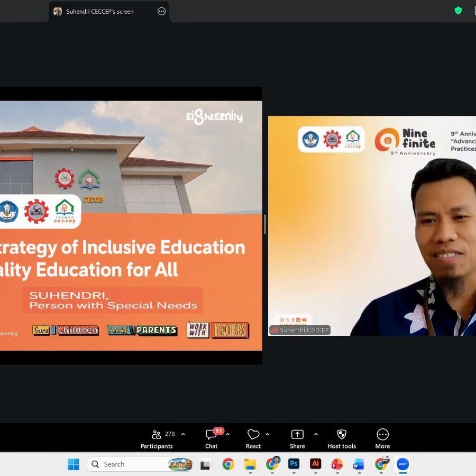Open the Chat panel with 93 unread

point(211,434)
